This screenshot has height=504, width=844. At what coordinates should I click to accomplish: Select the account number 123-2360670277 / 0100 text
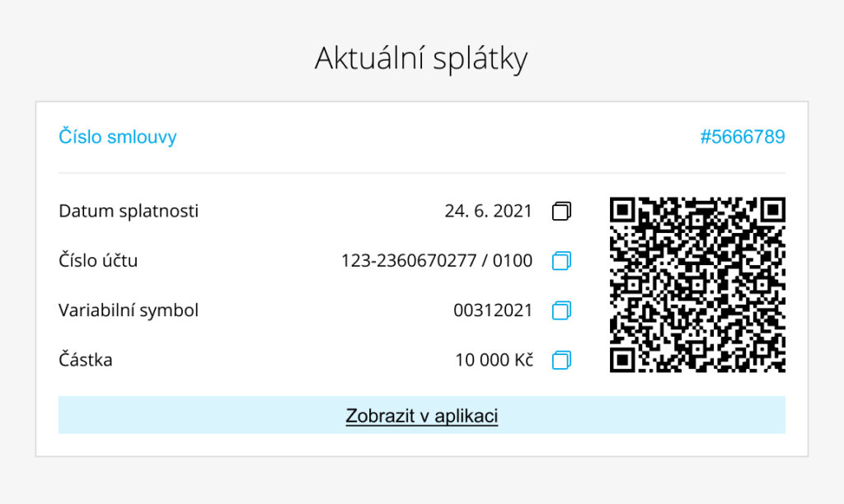pyautogui.click(x=437, y=261)
